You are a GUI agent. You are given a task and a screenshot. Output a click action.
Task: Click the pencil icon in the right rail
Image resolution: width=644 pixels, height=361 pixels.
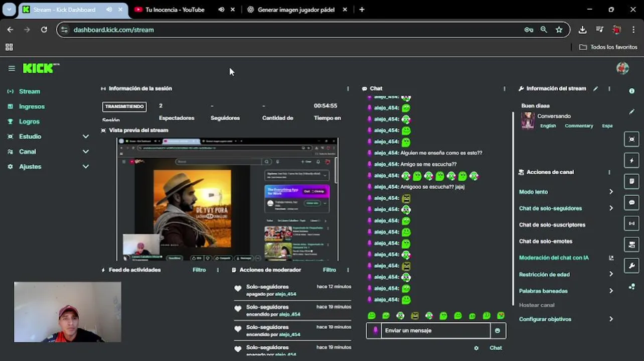pos(631,112)
